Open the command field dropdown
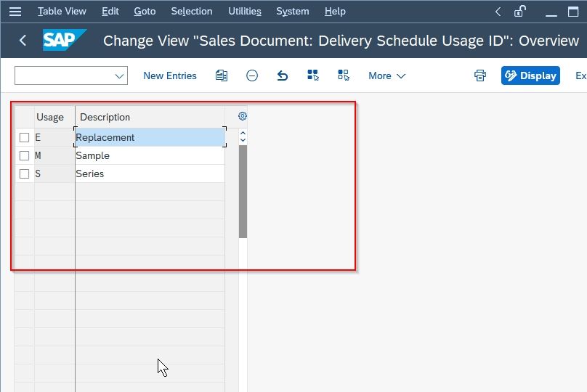 tap(119, 76)
